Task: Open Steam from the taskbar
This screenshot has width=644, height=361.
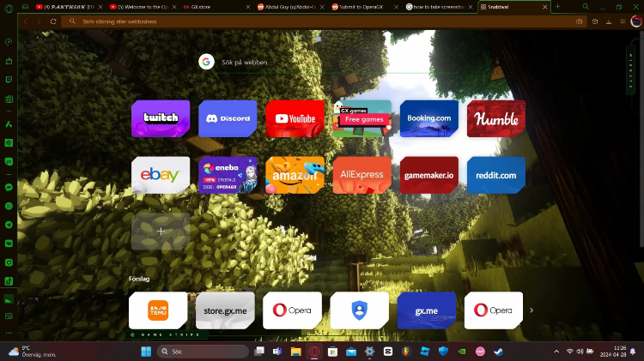Action: [x=498, y=352]
